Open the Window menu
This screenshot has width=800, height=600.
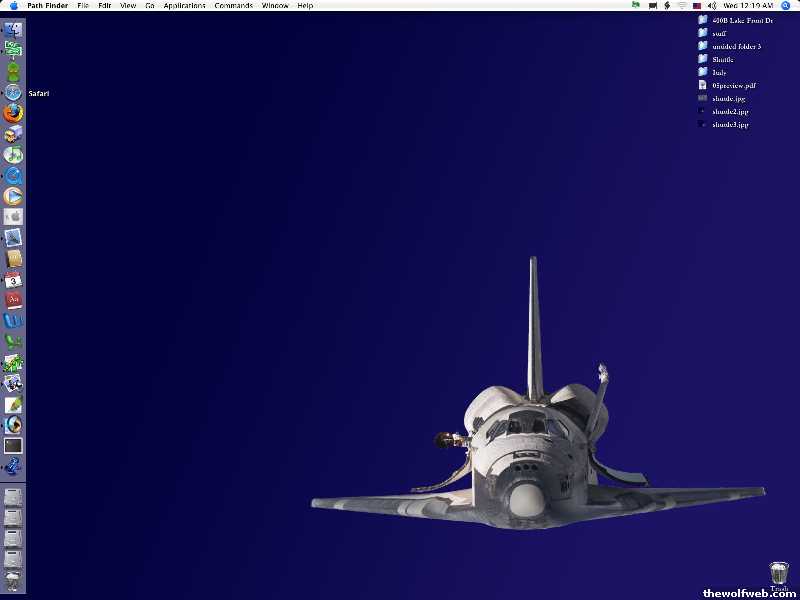click(x=275, y=6)
